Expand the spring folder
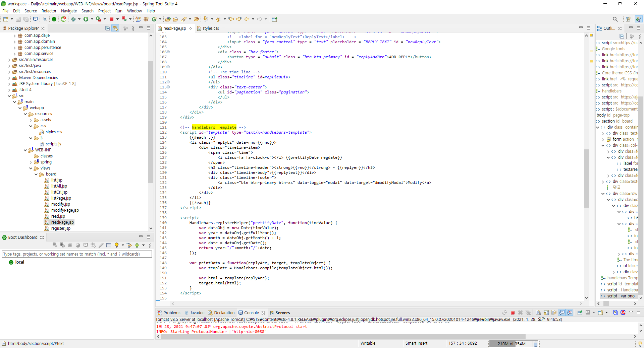 tap(31, 162)
